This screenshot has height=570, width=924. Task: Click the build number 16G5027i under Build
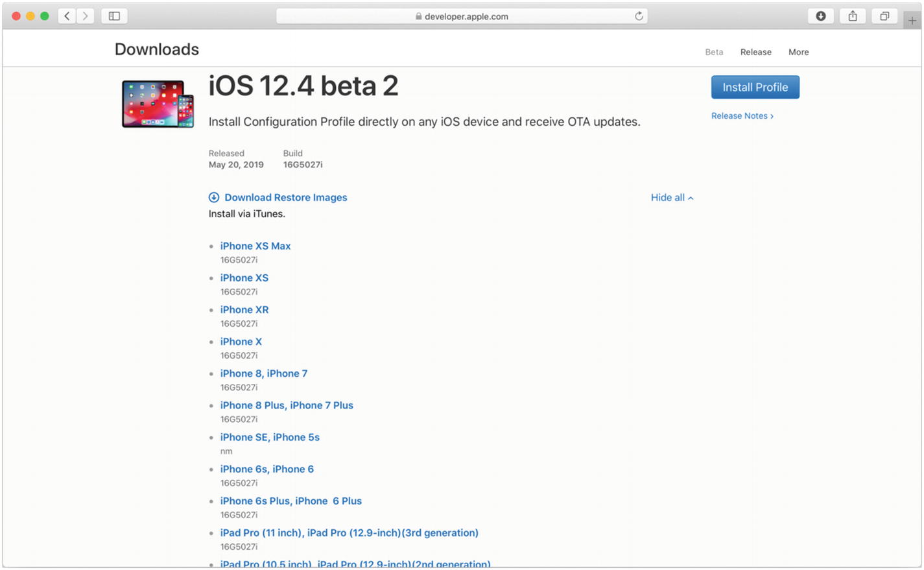[303, 165]
